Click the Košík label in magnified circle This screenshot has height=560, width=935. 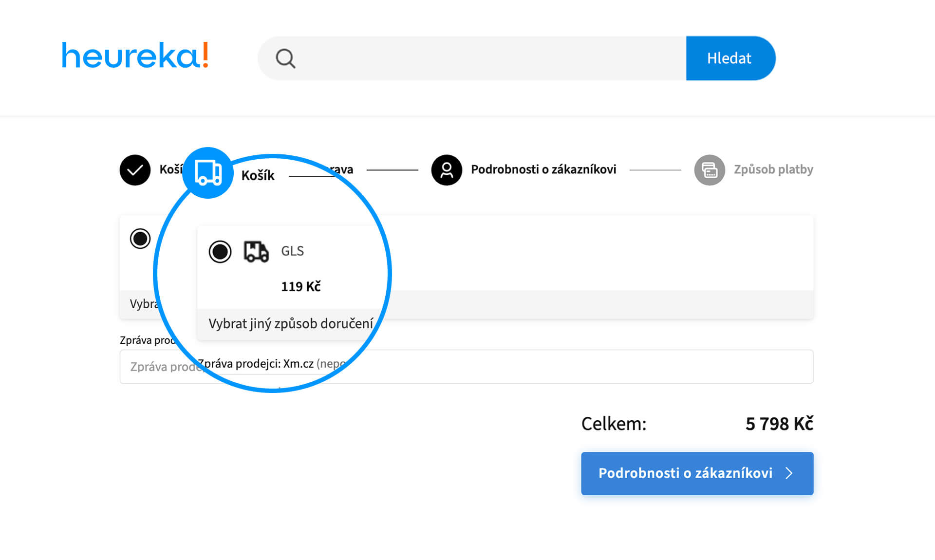pos(258,175)
